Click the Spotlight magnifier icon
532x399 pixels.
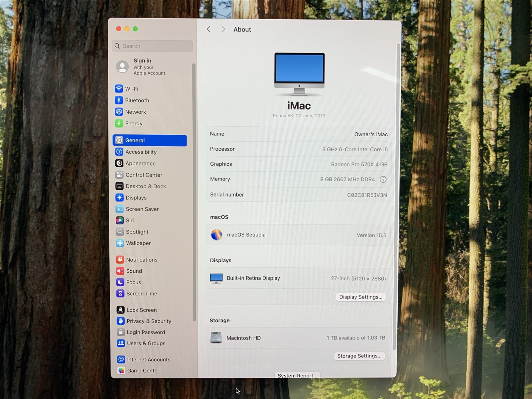point(120,232)
